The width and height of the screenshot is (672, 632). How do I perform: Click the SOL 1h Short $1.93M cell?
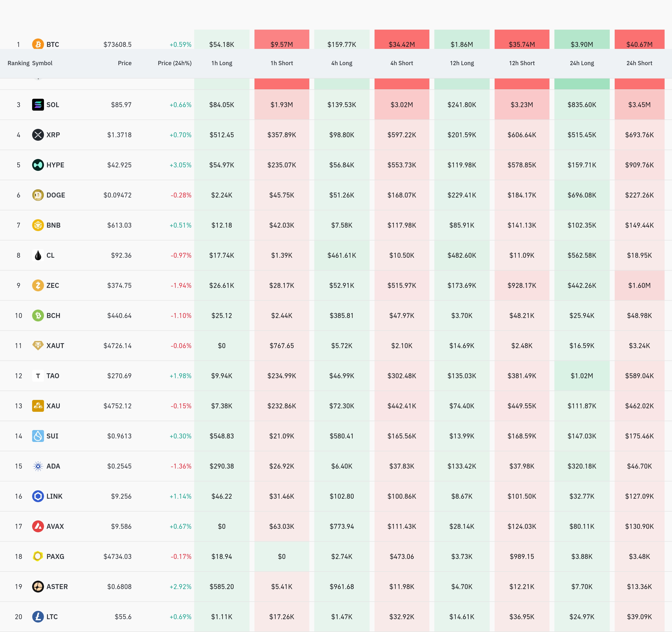[x=282, y=105]
